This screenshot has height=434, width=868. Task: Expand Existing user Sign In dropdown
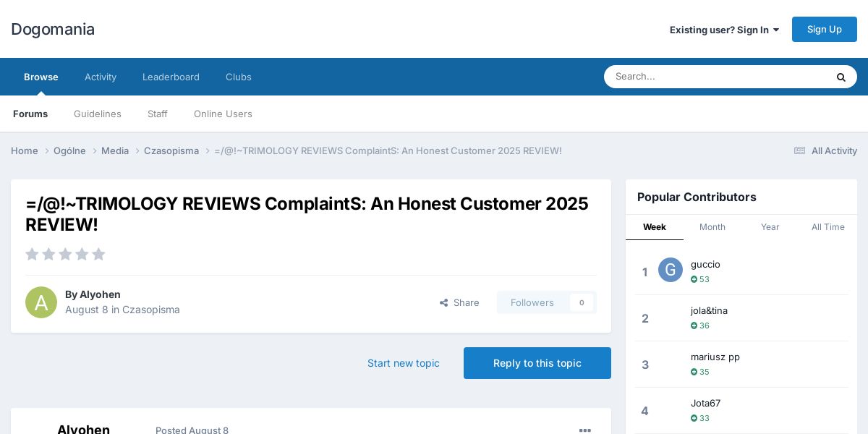pos(724,30)
